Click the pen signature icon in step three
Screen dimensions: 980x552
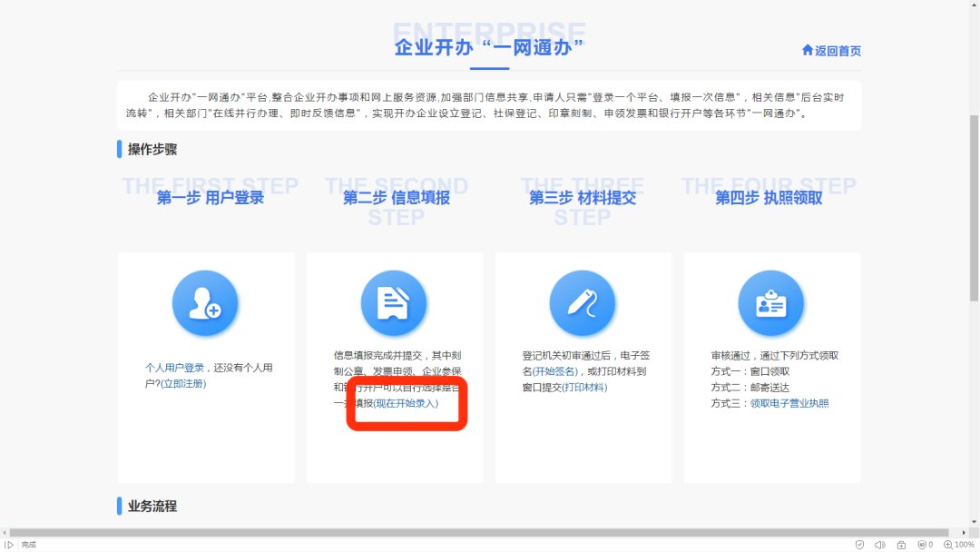(583, 303)
